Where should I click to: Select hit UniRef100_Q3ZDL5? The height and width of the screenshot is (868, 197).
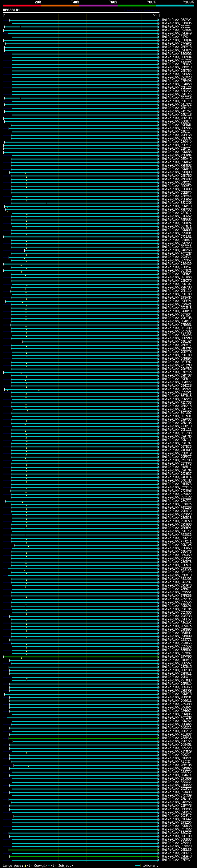(177, 667)
